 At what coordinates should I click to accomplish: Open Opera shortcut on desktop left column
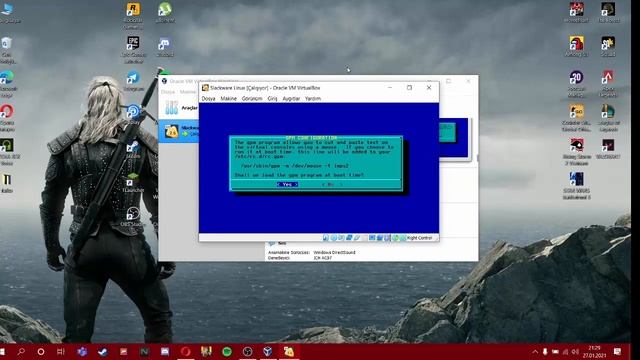(x=7, y=118)
